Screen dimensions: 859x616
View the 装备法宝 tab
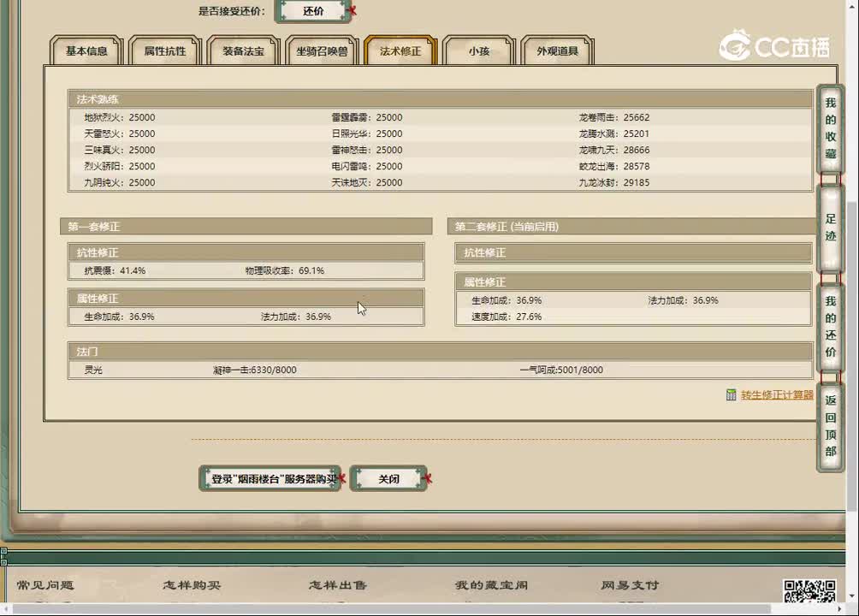pyautogui.click(x=242, y=50)
